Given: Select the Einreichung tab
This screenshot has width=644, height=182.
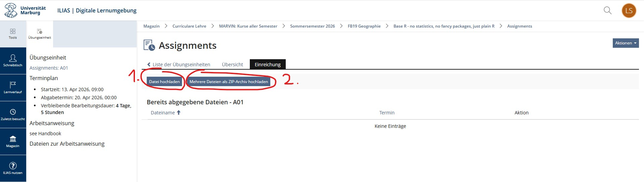Looking at the screenshot, I should (x=268, y=65).
